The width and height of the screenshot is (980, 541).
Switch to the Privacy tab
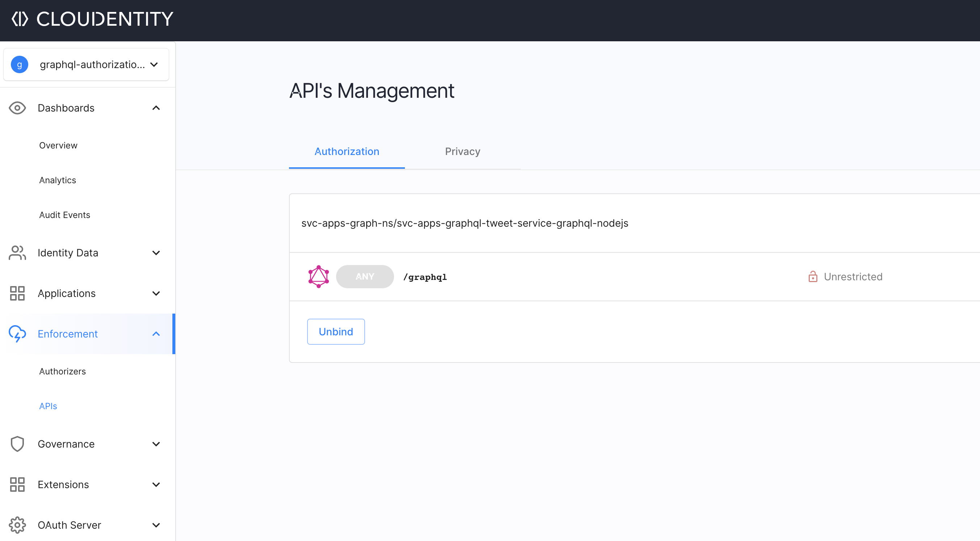[x=462, y=151]
